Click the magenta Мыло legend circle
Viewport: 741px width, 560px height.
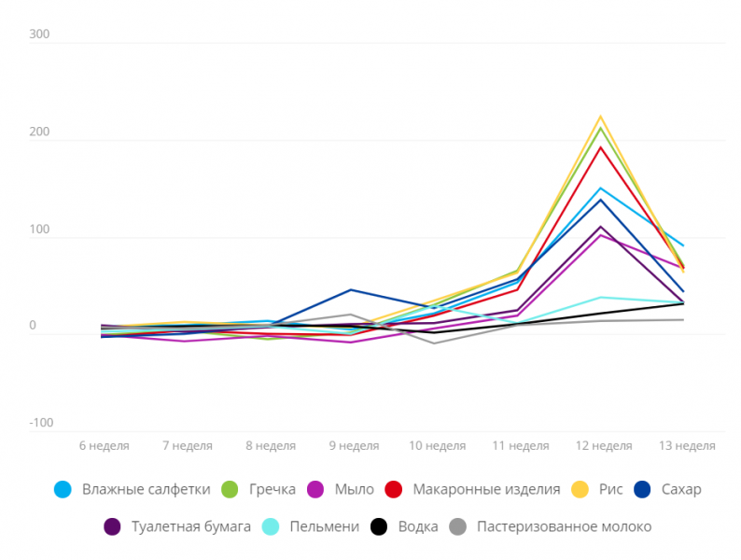click(x=315, y=489)
